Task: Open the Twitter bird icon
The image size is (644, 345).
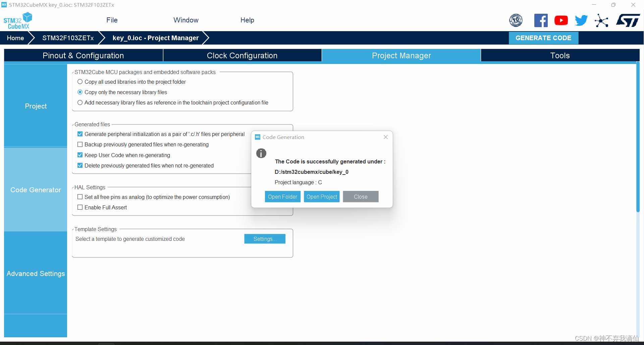Action: 581,20
